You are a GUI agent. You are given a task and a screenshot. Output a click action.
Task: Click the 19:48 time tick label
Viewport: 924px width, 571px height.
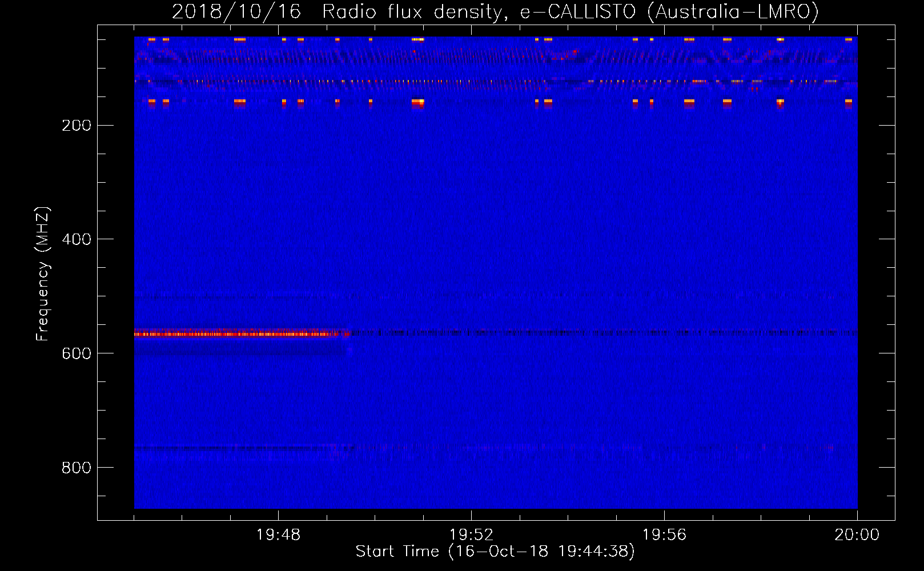[x=278, y=535]
